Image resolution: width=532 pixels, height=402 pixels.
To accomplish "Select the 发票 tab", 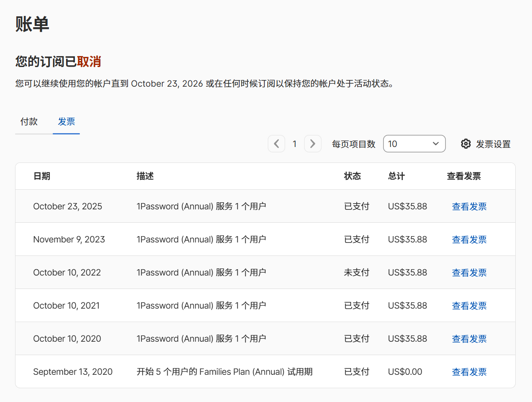I will [x=66, y=121].
